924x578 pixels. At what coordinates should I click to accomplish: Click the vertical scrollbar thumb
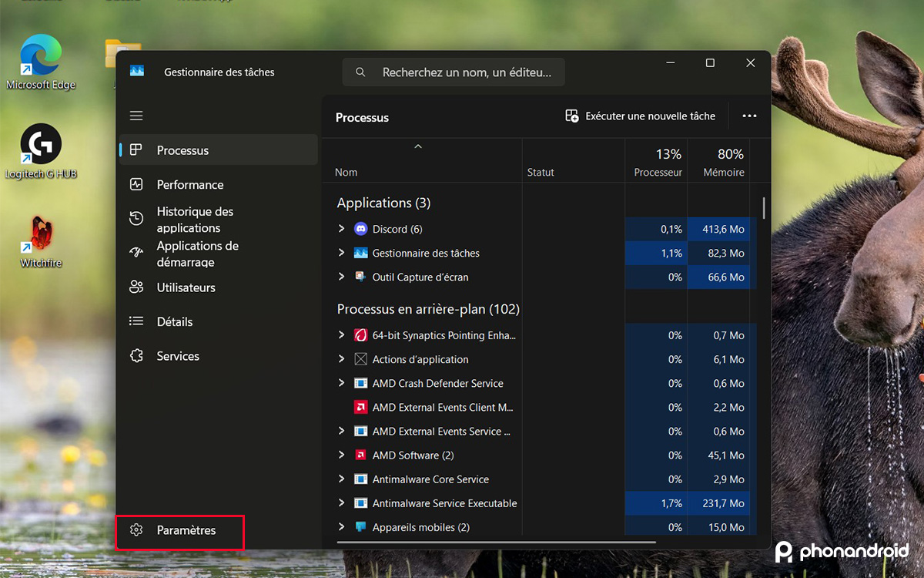(764, 208)
